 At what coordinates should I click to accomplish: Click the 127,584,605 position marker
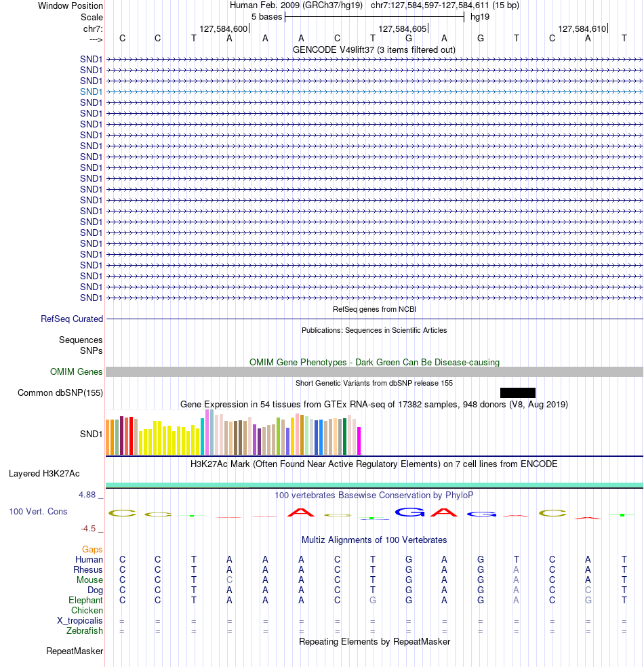pos(403,29)
